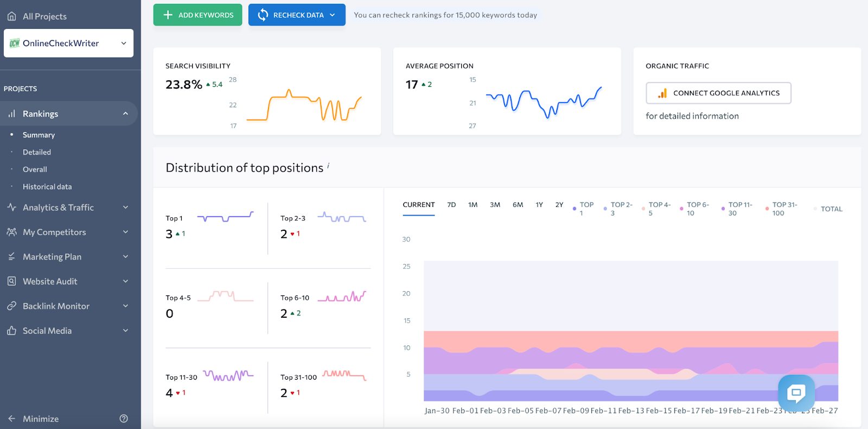This screenshot has height=429, width=868.
Task: Click the Top 1 sparkline chart
Action: tap(225, 217)
